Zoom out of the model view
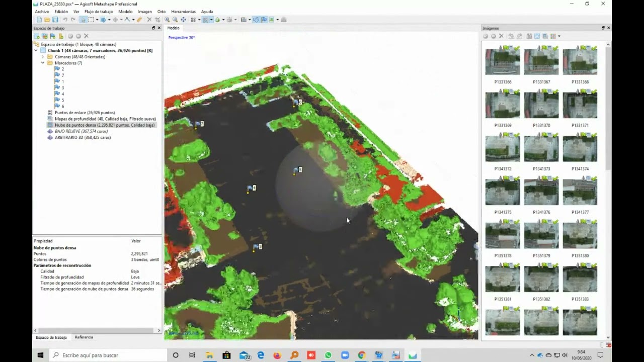 click(175, 20)
